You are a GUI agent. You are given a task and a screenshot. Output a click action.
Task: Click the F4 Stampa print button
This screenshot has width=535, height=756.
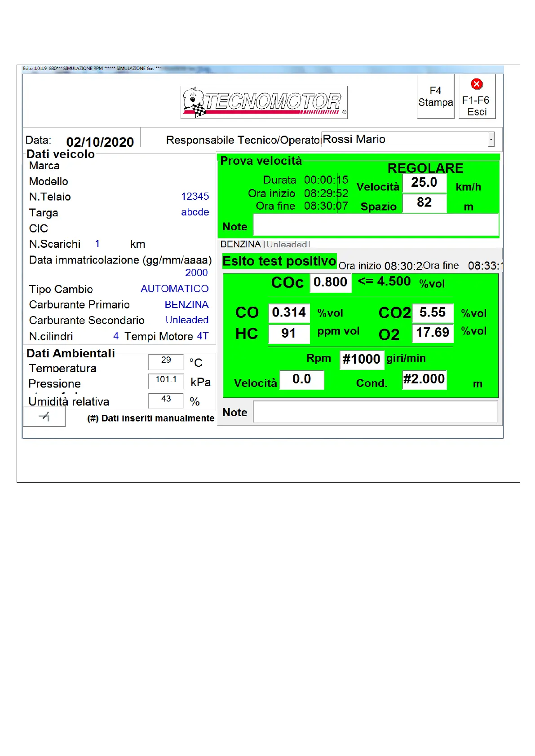point(435,97)
